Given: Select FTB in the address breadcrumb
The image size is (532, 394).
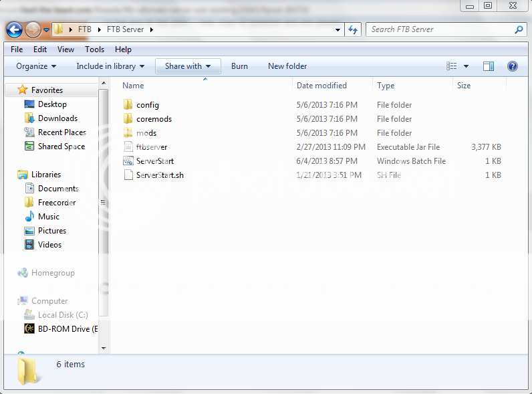Looking at the screenshot, I should coord(84,29).
